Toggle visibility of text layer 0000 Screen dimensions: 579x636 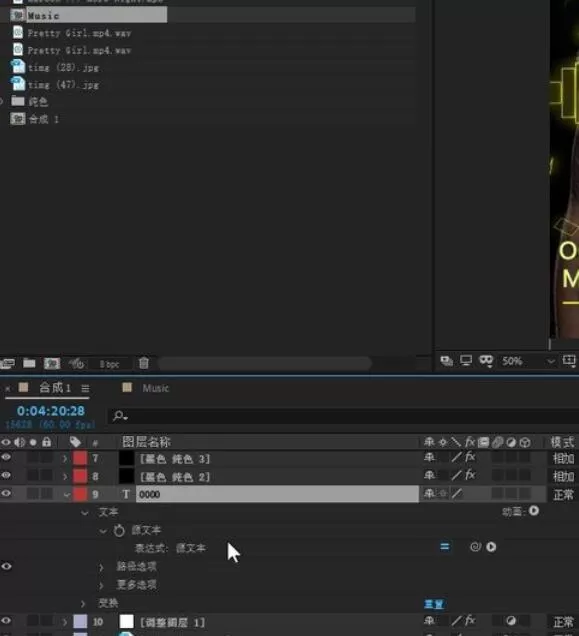(x=6, y=493)
